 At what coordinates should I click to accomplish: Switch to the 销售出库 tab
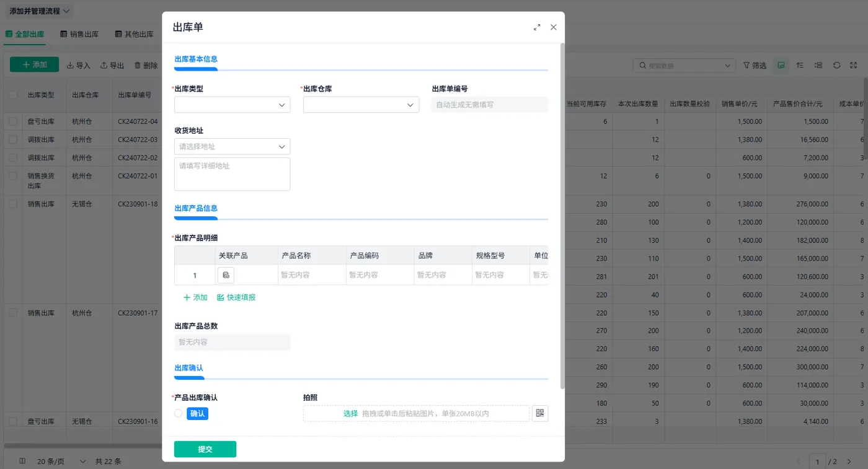point(79,34)
